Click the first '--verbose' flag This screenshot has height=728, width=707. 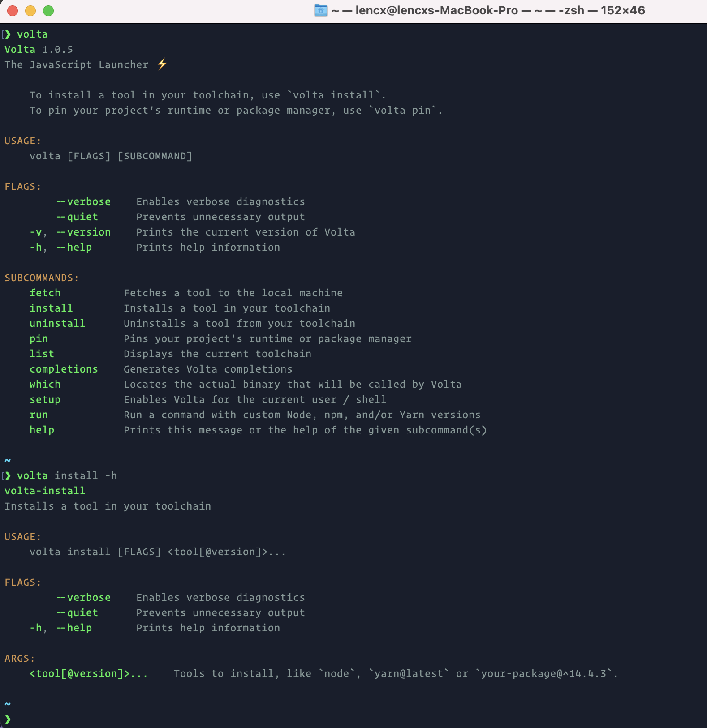(x=83, y=201)
